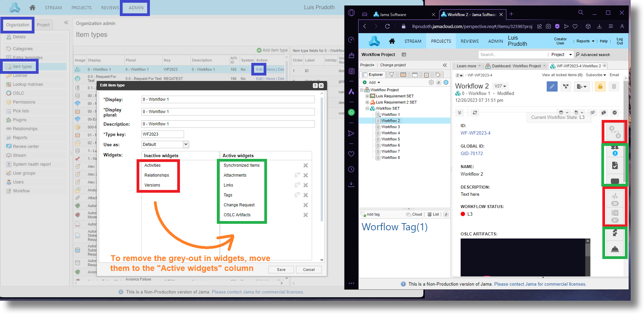Open REVIEWS in the Jama browser header
Viewport: 644px width, 314px height.
470,41
